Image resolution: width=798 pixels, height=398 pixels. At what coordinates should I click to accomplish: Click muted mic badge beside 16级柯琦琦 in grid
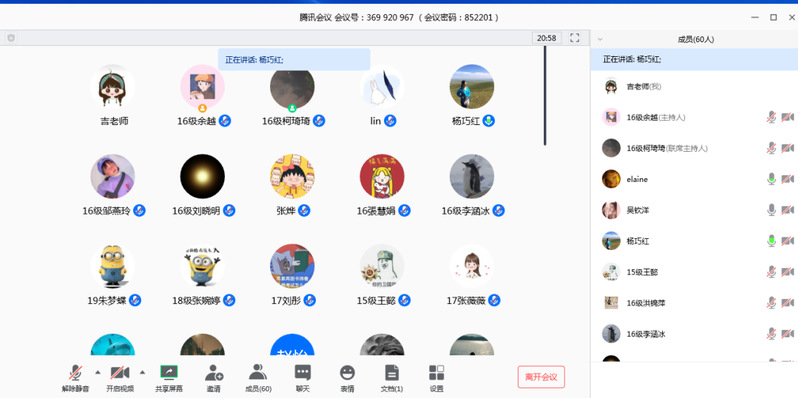tap(319, 121)
